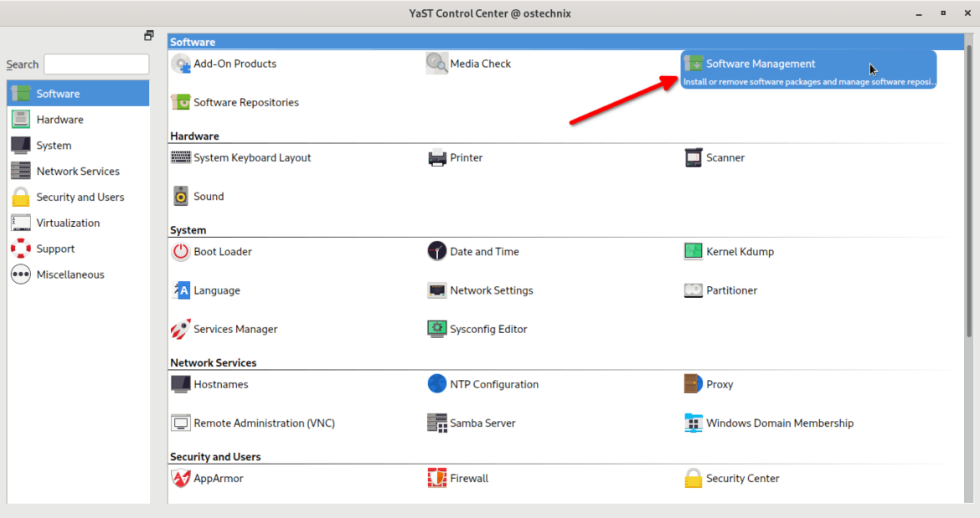Select Network Services in sidebar

78,171
